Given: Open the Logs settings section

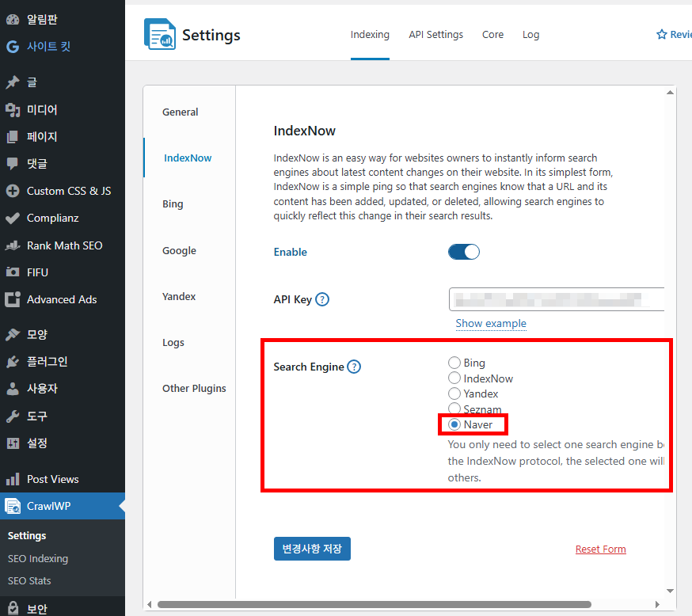Looking at the screenshot, I should (173, 342).
